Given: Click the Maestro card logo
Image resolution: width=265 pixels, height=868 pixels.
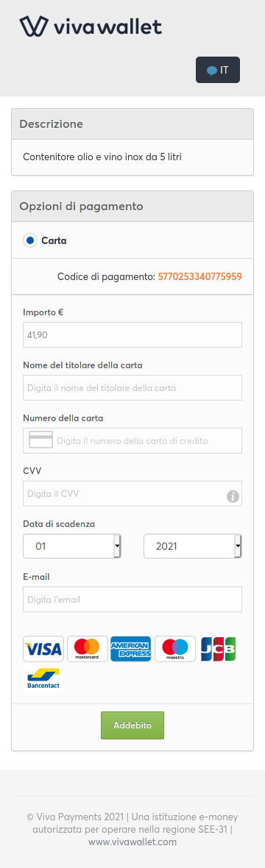Looking at the screenshot, I should (175, 649).
